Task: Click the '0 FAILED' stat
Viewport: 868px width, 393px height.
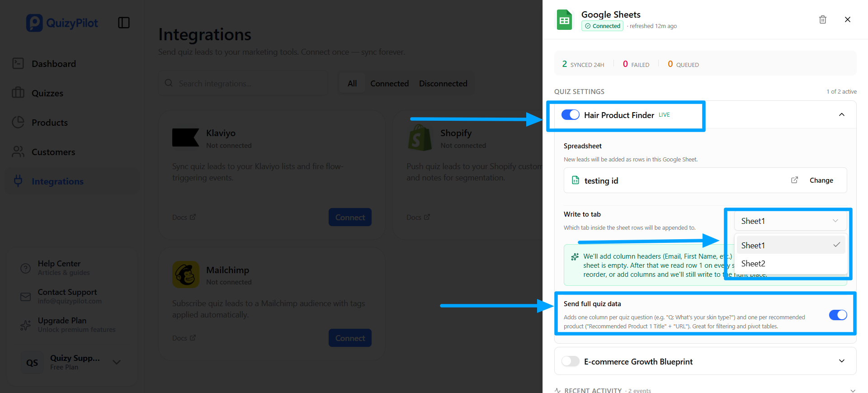Action: click(x=636, y=64)
